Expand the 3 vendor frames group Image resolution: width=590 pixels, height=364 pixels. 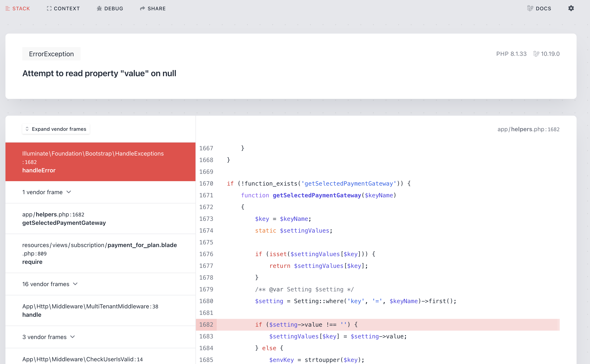click(100, 337)
